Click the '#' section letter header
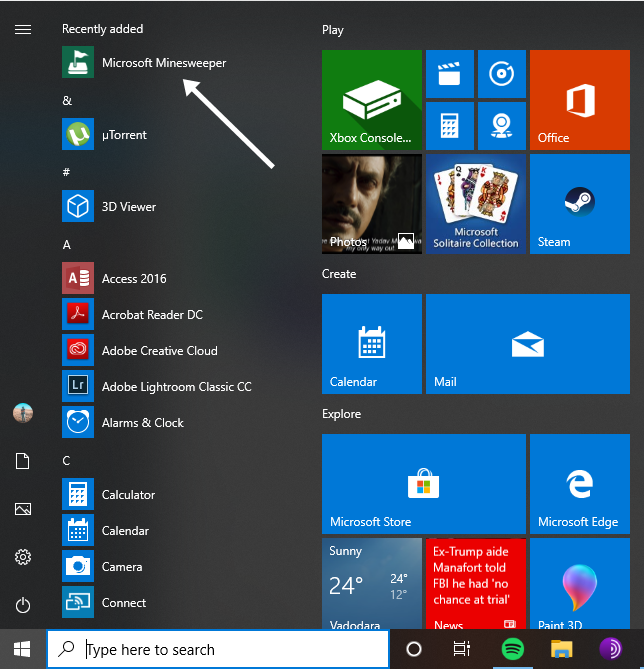Screen dimensions: 644x669 [66, 172]
